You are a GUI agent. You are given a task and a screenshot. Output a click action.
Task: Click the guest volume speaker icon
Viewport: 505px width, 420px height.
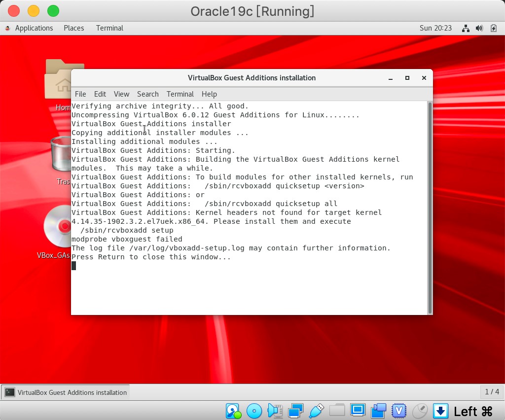coord(479,28)
